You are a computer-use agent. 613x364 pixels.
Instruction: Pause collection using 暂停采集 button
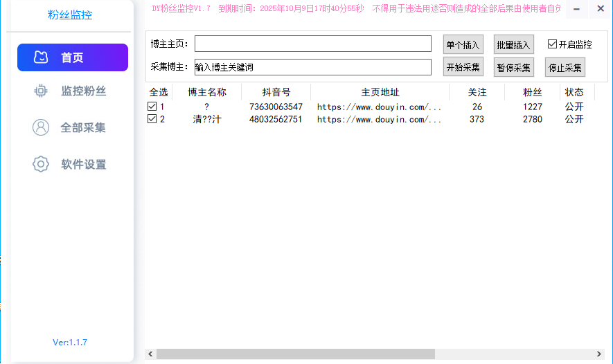coord(513,67)
